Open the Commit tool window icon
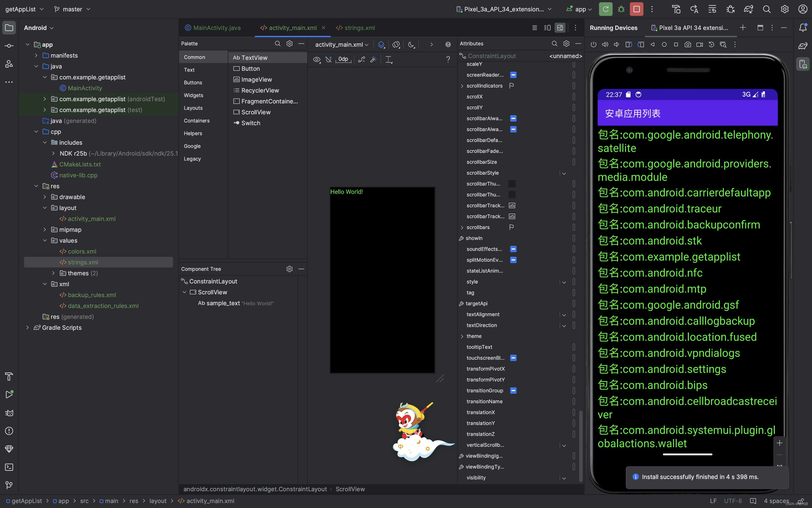This screenshot has height=508, width=812. (9, 46)
